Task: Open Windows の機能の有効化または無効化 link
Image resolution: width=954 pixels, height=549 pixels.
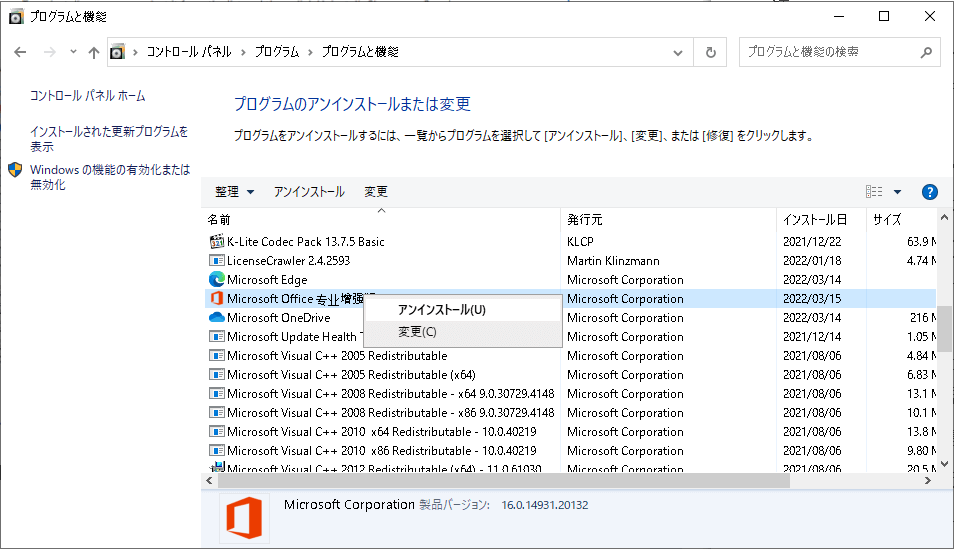Action: click(110, 177)
